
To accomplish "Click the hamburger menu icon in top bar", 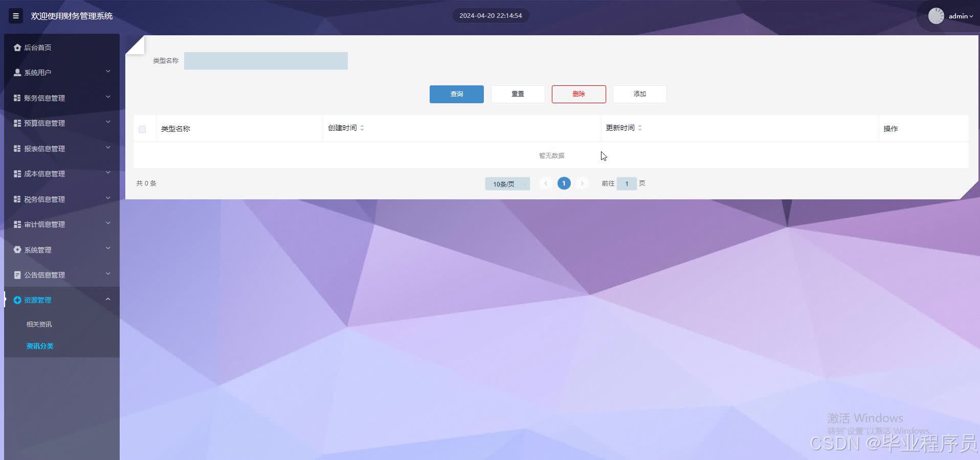I will click(15, 16).
